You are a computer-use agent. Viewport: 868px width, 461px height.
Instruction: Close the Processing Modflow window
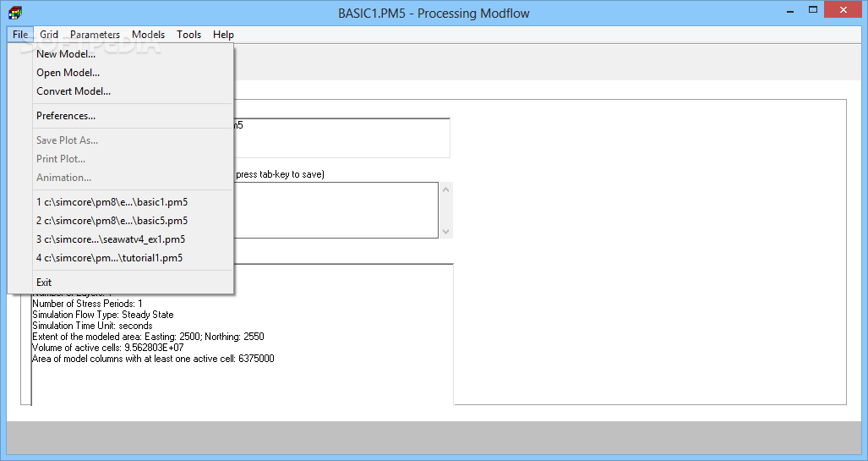[843, 10]
